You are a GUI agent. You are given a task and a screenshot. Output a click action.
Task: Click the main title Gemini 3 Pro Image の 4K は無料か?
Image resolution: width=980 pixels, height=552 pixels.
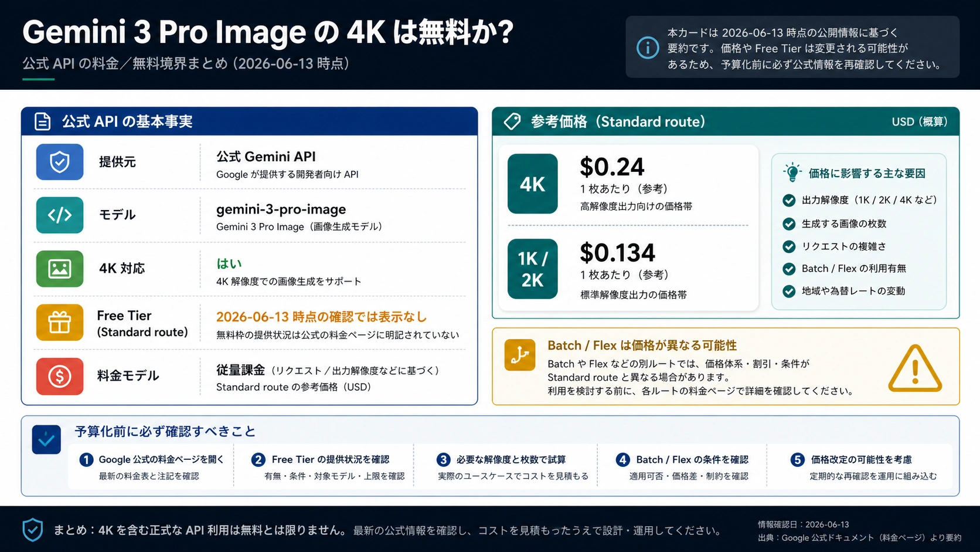point(268,32)
